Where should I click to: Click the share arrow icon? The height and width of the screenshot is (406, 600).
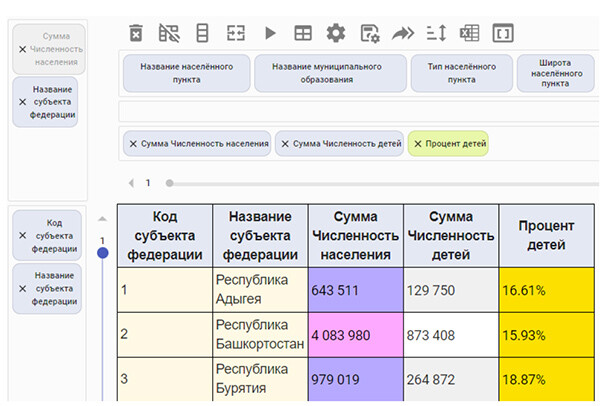pyautogui.click(x=402, y=33)
